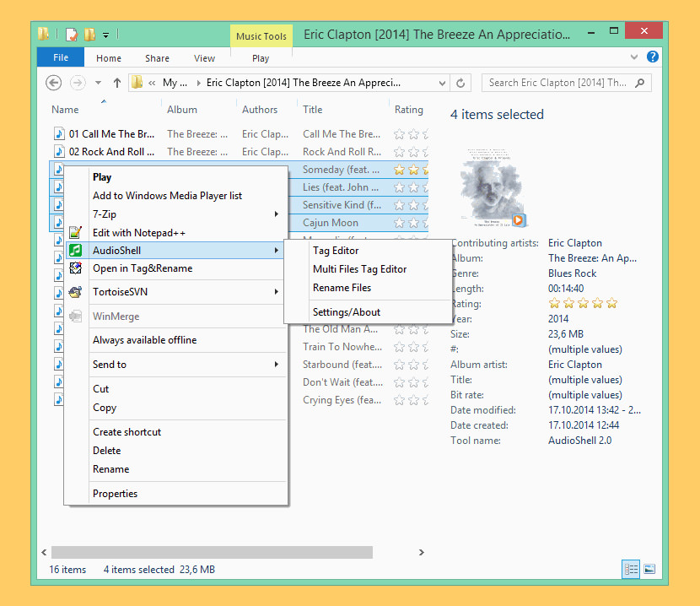
Task: Open the Play ribbon tab
Action: point(261,58)
